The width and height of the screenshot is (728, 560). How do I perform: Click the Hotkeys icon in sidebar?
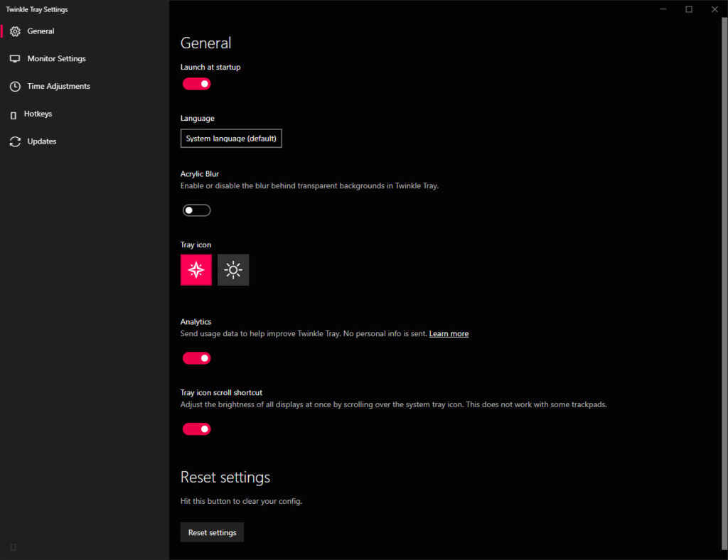(14, 115)
